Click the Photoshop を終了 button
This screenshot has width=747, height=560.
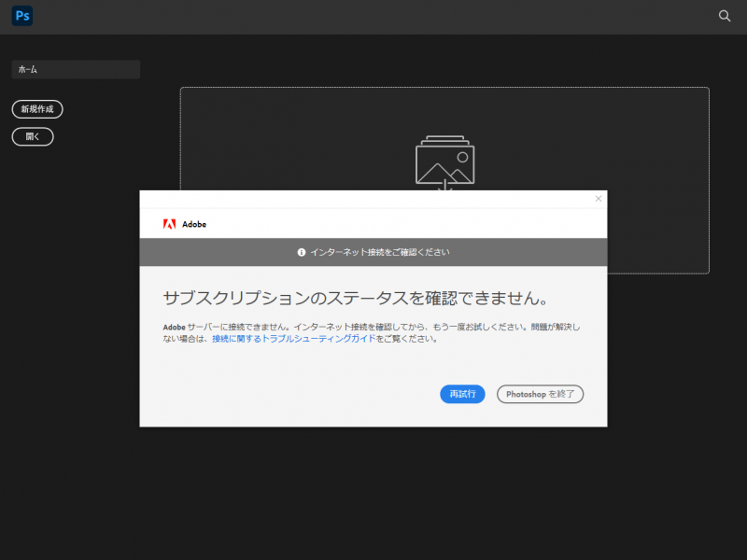[540, 394]
